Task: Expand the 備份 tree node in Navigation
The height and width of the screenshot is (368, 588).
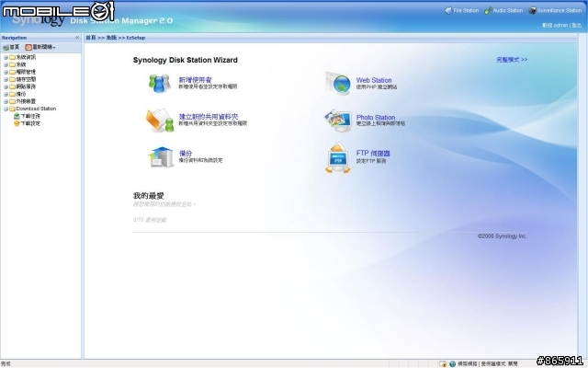Action: (6, 94)
